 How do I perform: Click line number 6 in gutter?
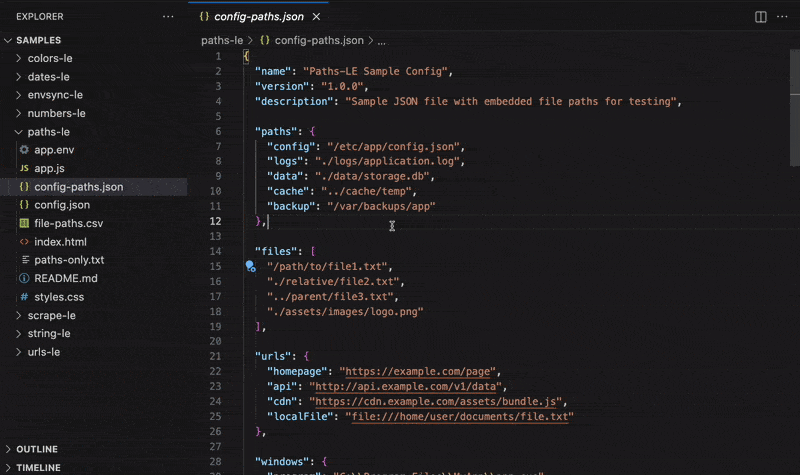(218, 132)
